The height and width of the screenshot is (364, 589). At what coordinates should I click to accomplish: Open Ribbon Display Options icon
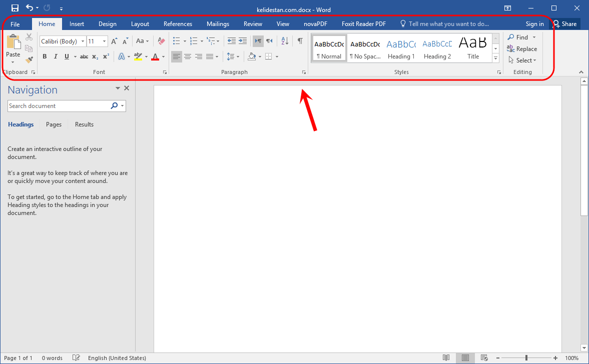coord(507,8)
